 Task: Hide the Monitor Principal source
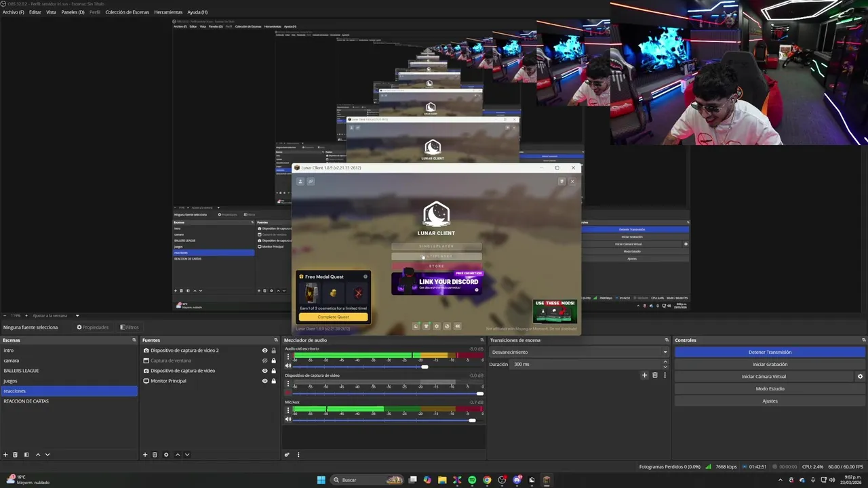point(264,381)
